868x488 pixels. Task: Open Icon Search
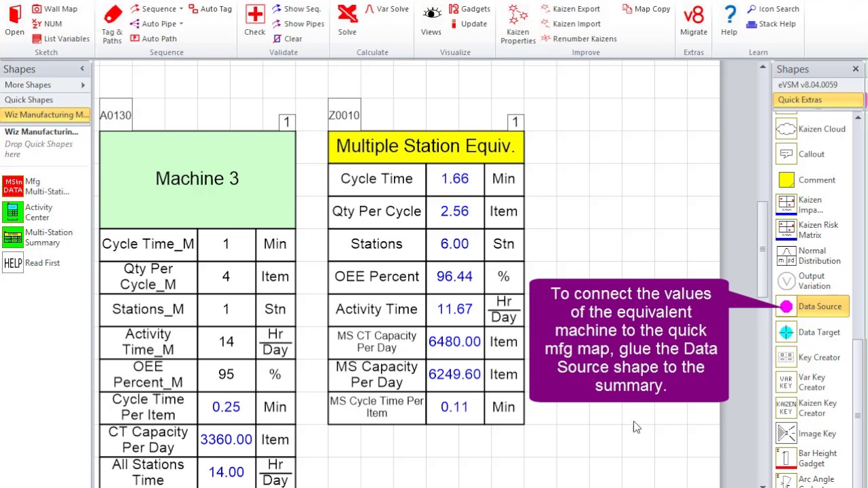tap(772, 9)
